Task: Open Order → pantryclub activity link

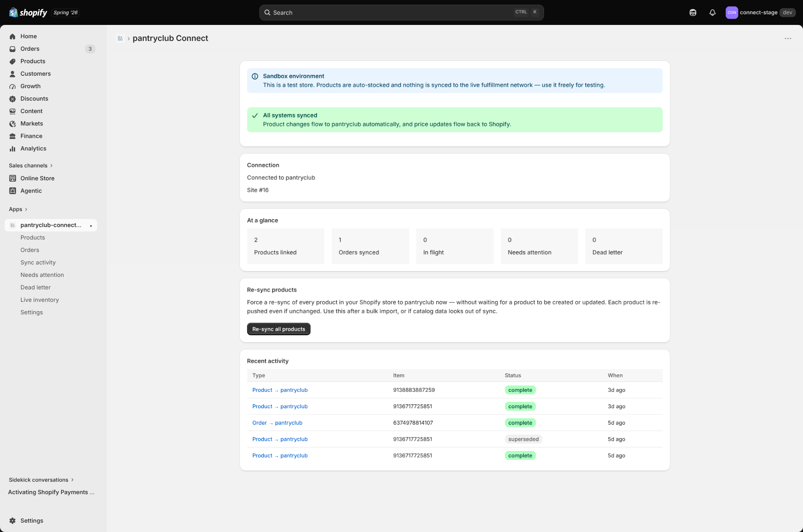Action: [x=277, y=423]
